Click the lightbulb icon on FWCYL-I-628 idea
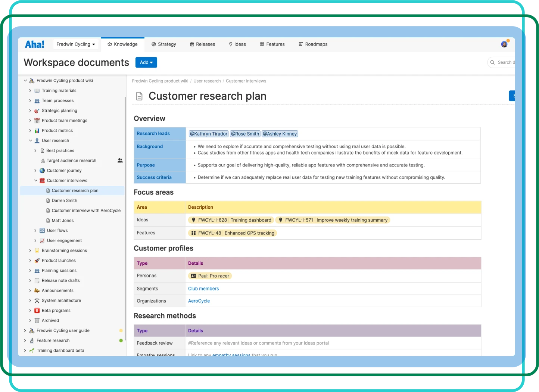 193,220
